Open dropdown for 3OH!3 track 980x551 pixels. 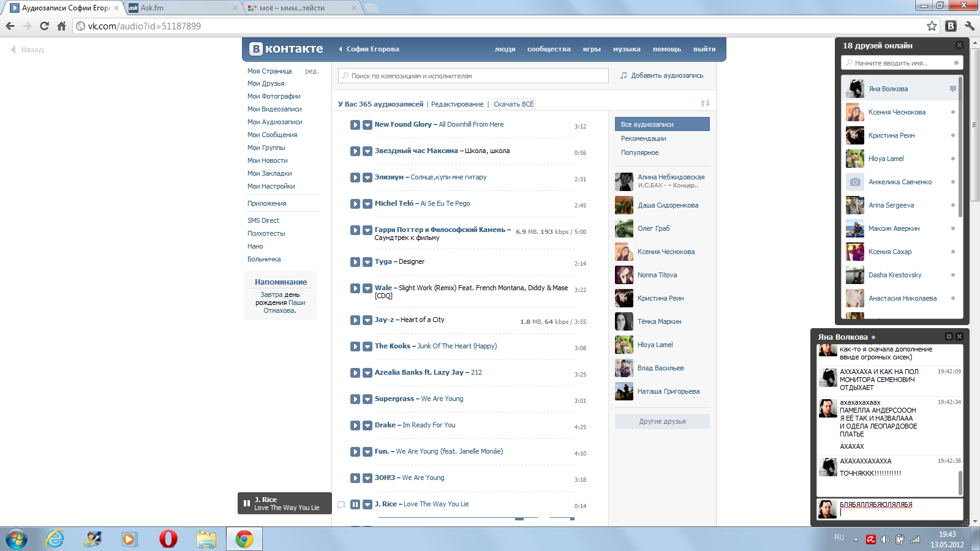(367, 478)
